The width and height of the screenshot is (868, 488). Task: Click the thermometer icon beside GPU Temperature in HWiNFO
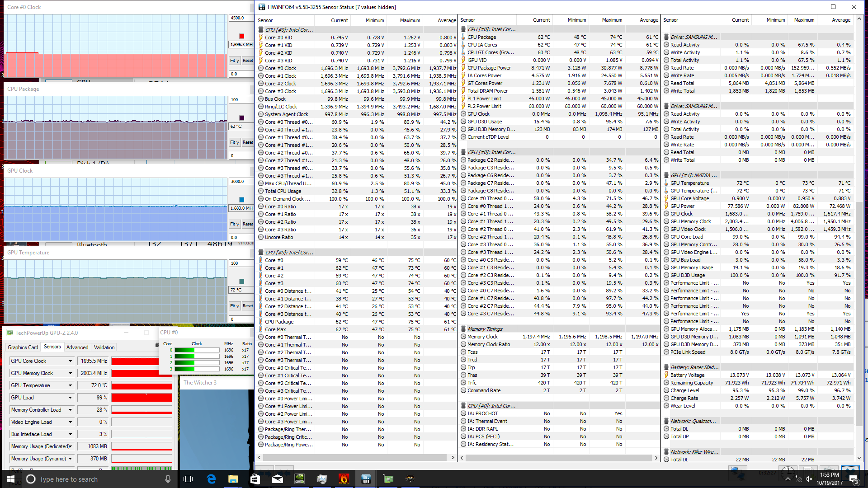666,183
